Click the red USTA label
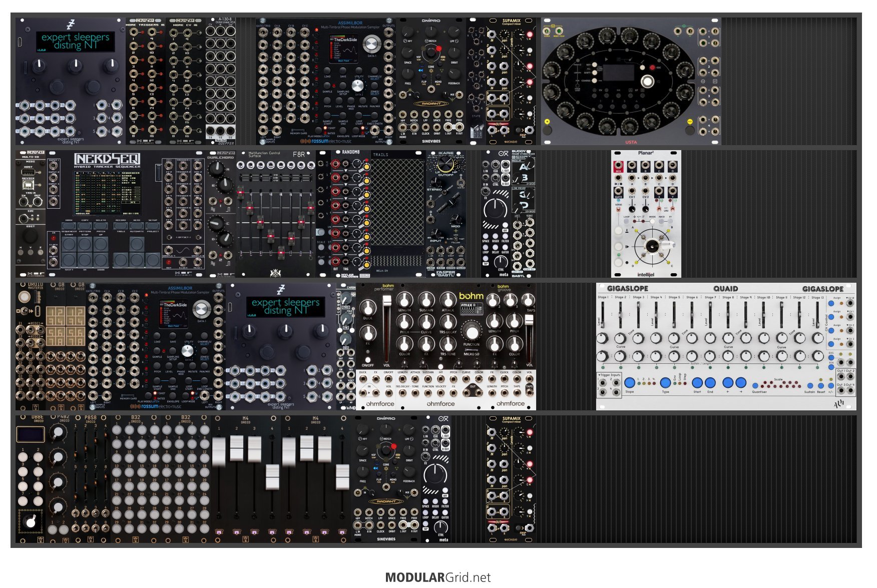The image size is (877, 588). (631, 142)
